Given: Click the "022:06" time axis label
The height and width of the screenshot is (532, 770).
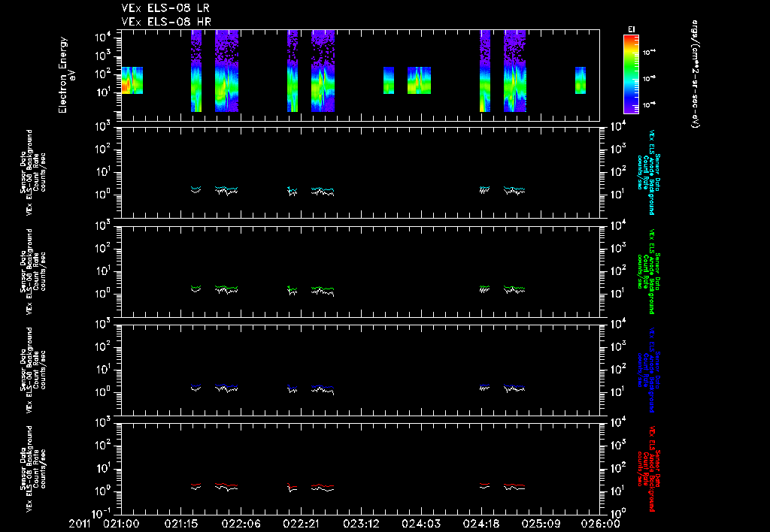Looking at the screenshot, I should point(241,524).
